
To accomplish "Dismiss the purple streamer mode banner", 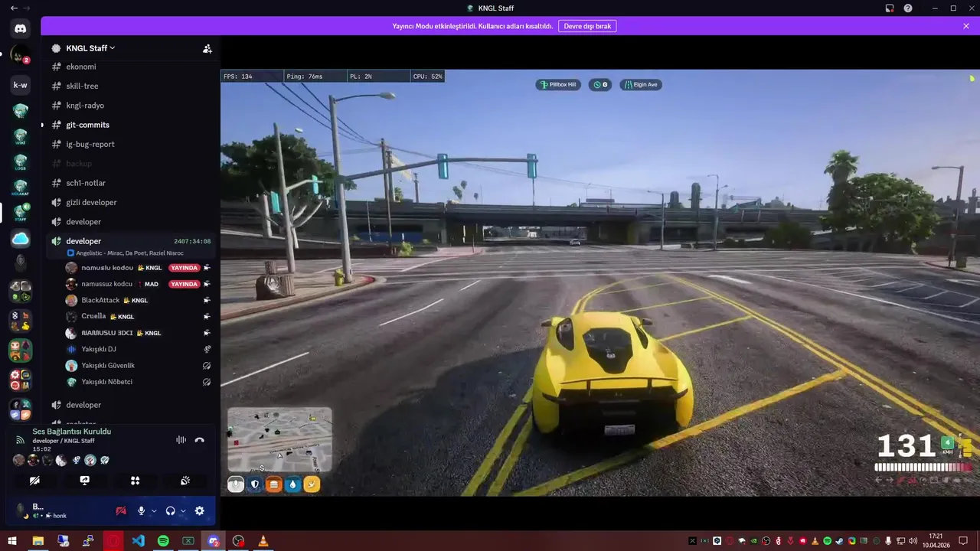I will coord(966,26).
